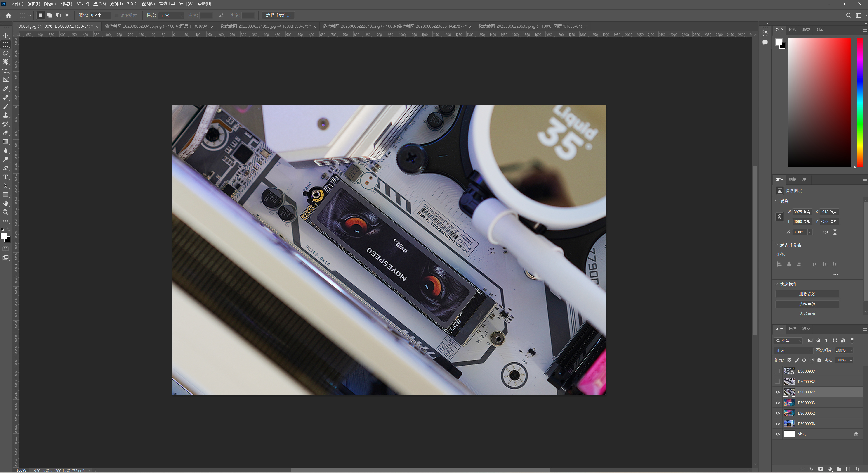Select the Eyedropper tool

[6, 89]
